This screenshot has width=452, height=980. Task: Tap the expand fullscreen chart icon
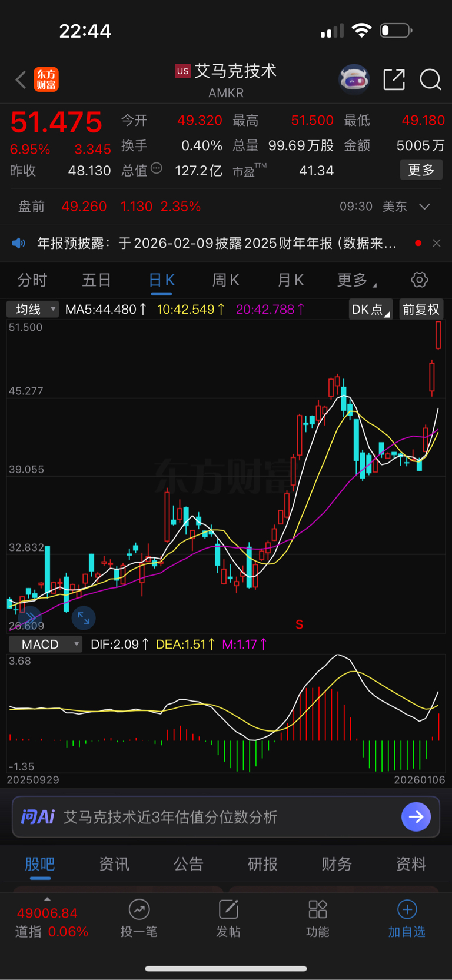click(x=84, y=618)
